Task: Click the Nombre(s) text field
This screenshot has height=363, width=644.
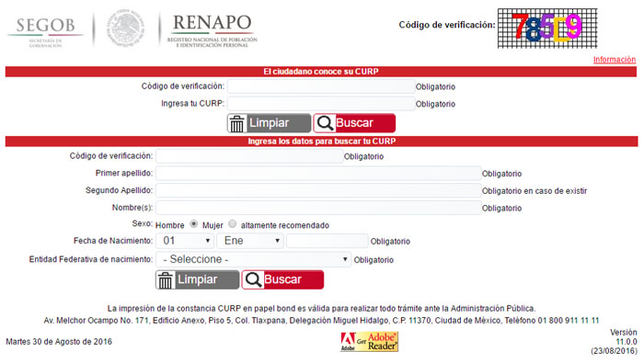Action: point(318,208)
